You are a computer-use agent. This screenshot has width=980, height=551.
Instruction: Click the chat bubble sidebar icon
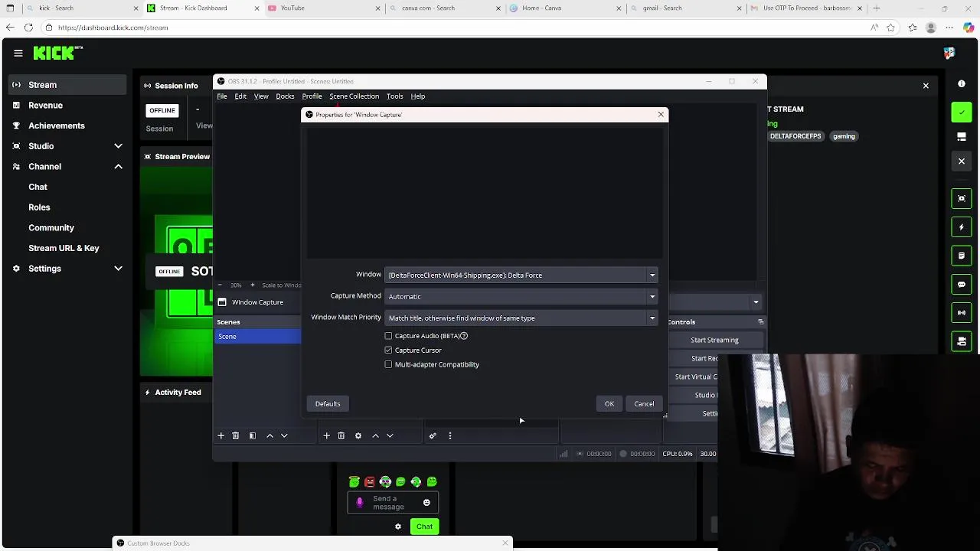[962, 285]
